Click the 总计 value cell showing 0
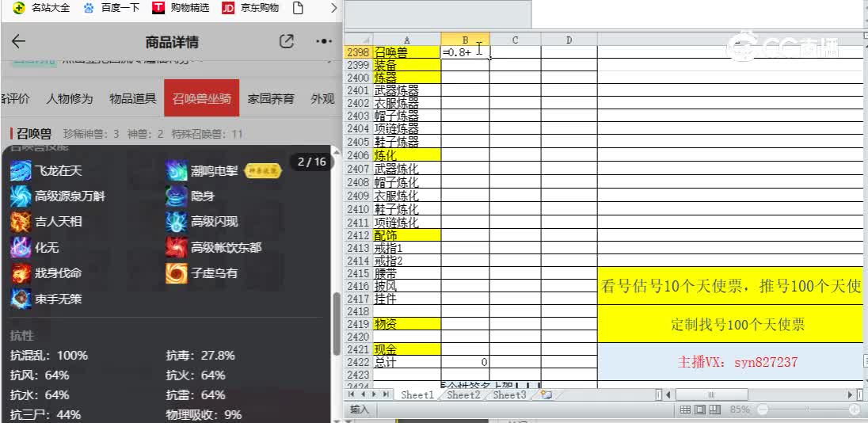The height and width of the screenshot is (423, 868). tap(465, 362)
